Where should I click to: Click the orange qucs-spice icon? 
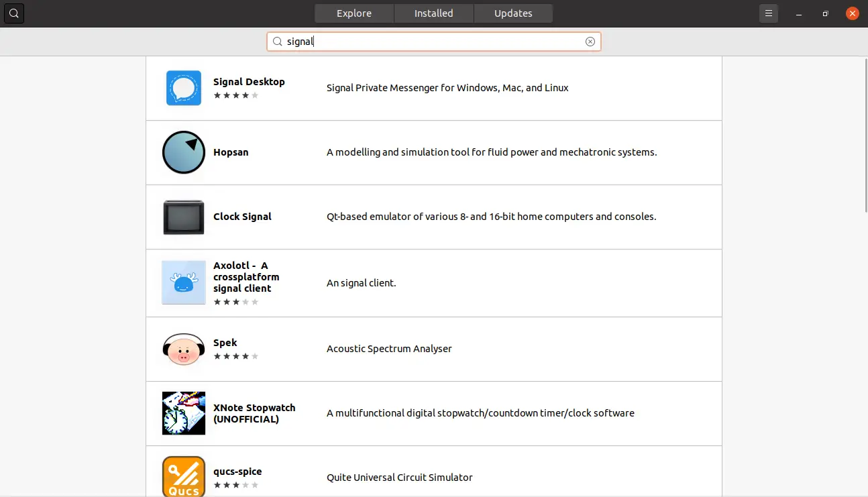pyautogui.click(x=184, y=477)
